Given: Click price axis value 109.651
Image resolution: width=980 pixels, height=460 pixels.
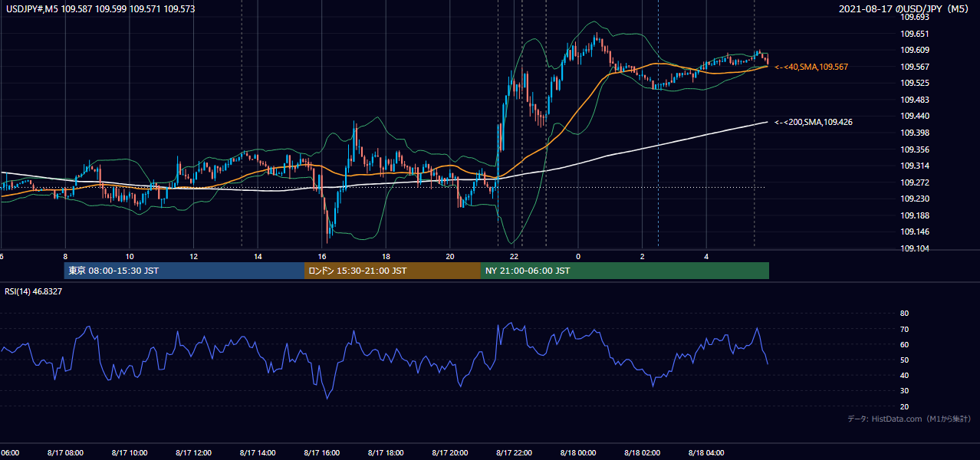Looking at the screenshot, I should click(914, 34).
